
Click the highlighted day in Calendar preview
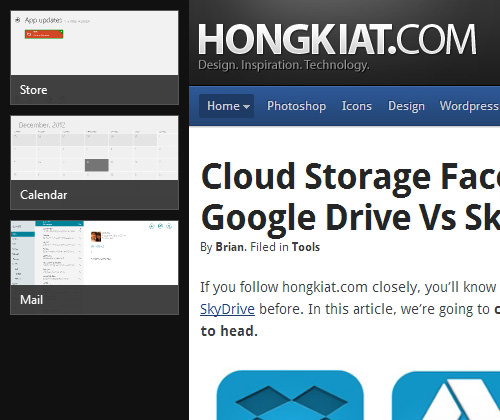[x=97, y=165]
